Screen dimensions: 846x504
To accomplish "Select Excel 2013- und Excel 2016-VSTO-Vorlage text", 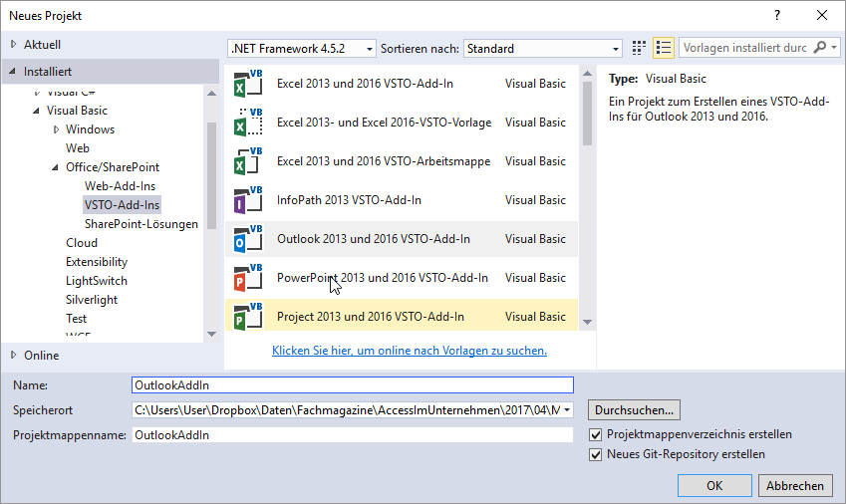I will (385, 123).
